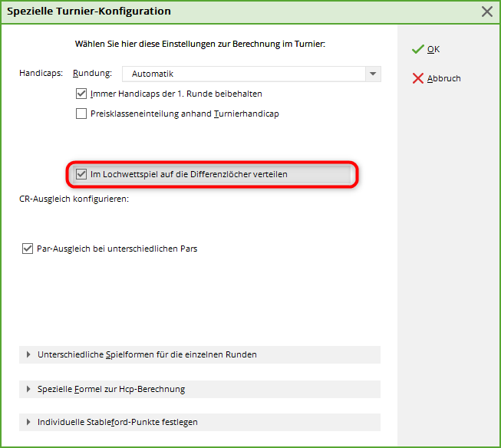The width and height of the screenshot is (501, 448).
Task: Click the Rundung label text
Action: coord(92,74)
